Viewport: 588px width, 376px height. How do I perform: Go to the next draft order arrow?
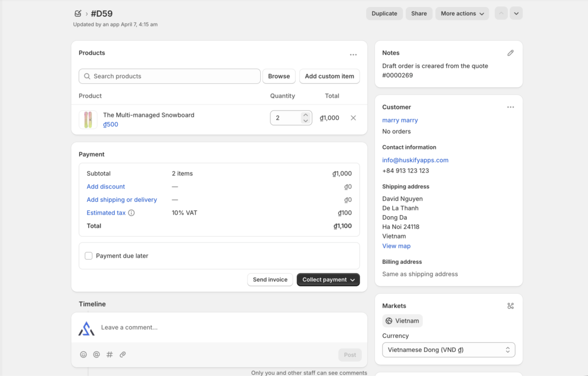coord(516,13)
